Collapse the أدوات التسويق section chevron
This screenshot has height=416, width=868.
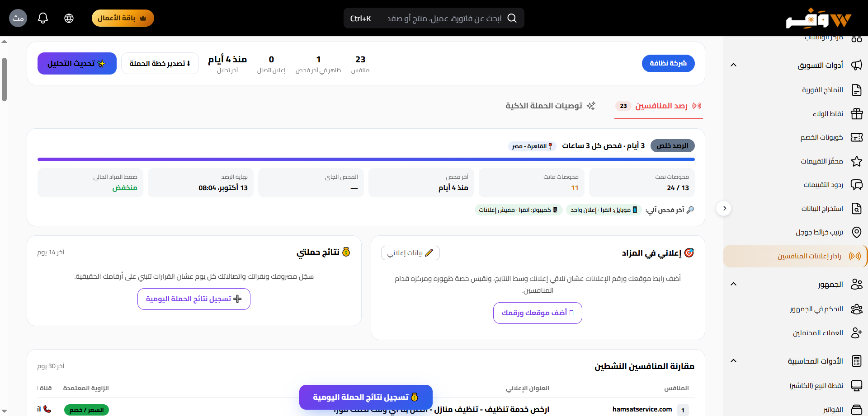[734, 65]
